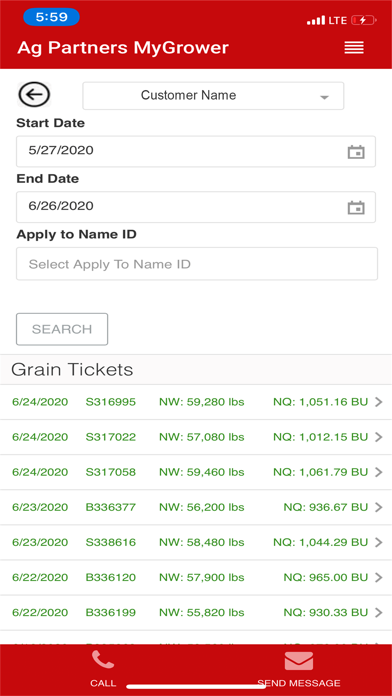
Task: Expand ticket S316995 with its chevron
Action: 379,402
